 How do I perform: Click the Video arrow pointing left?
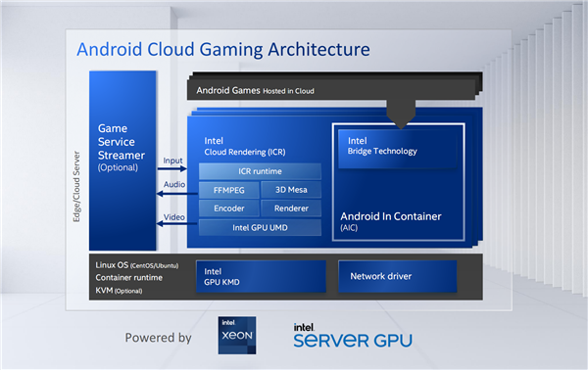click(176, 223)
